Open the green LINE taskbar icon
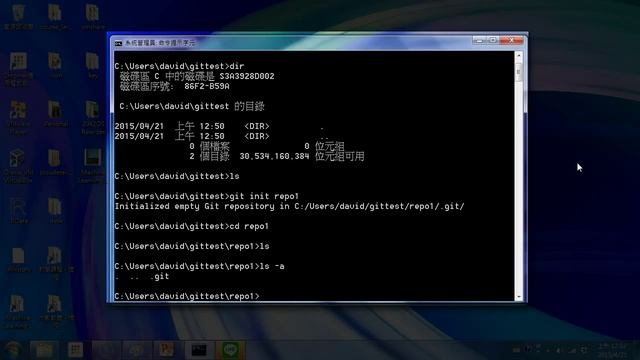640x360 pixels. [x=231, y=350]
